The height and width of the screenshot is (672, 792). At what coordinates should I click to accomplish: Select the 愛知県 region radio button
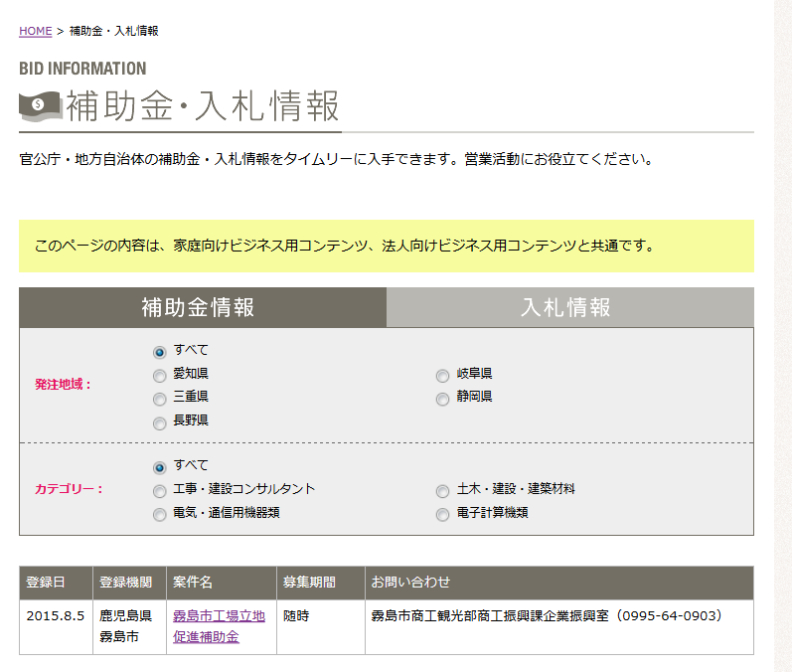tap(159, 376)
